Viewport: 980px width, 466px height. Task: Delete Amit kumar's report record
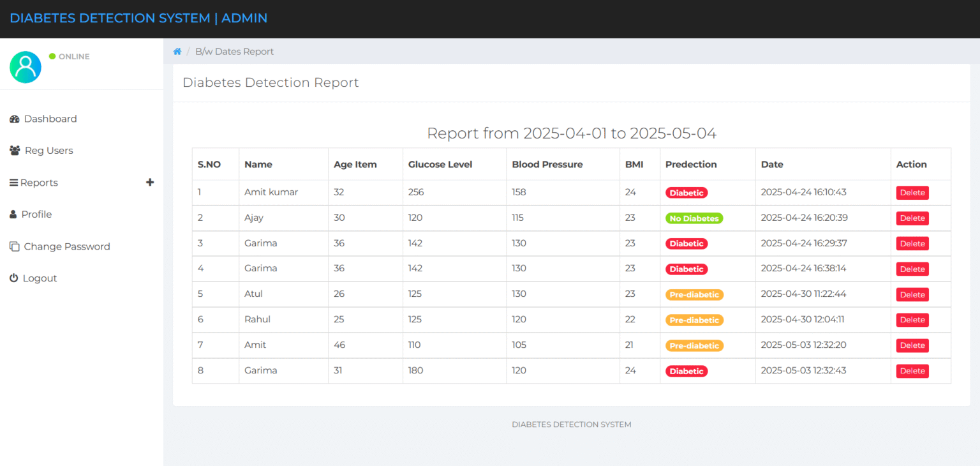(x=912, y=192)
